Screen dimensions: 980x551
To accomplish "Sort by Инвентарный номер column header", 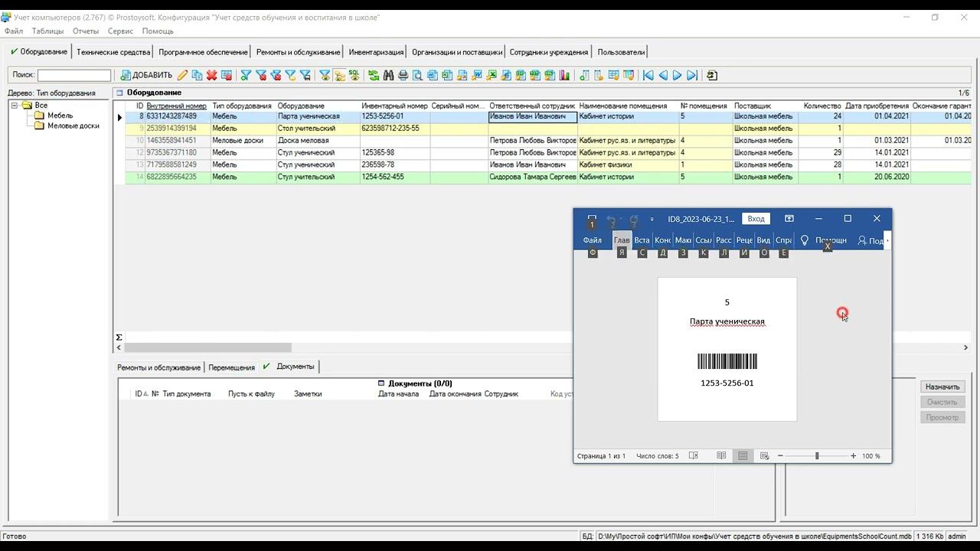I will (394, 106).
